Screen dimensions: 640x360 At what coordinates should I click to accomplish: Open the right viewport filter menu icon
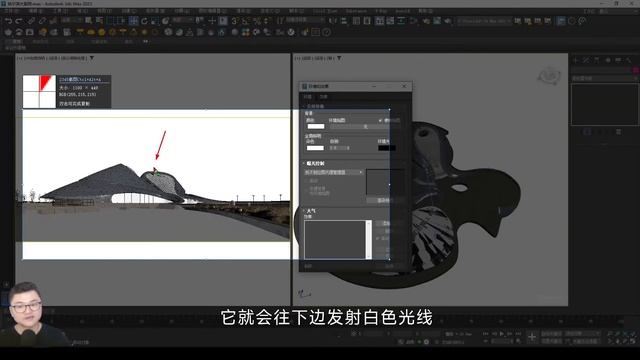[x=339, y=58]
